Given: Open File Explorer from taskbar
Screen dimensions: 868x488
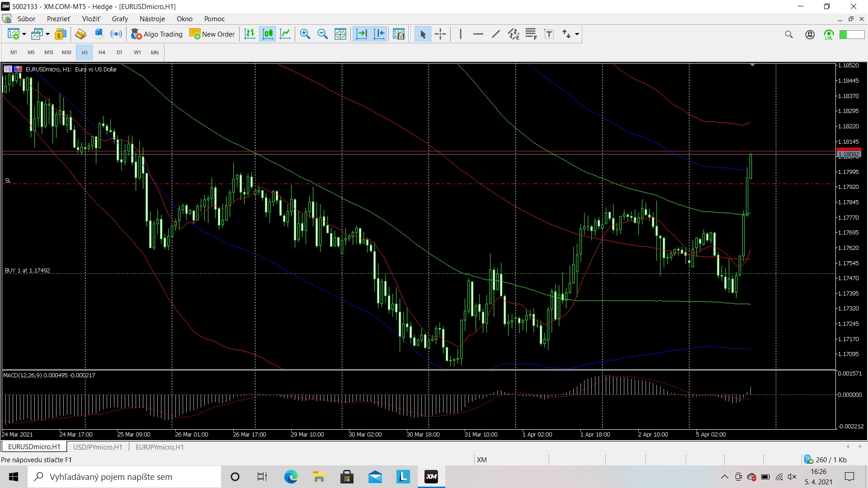Looking at the screenshot, I should [x=319, y=477].
